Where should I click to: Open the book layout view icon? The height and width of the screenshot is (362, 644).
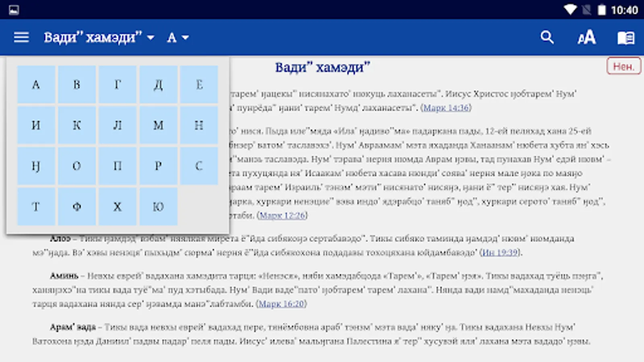(626, 38)
